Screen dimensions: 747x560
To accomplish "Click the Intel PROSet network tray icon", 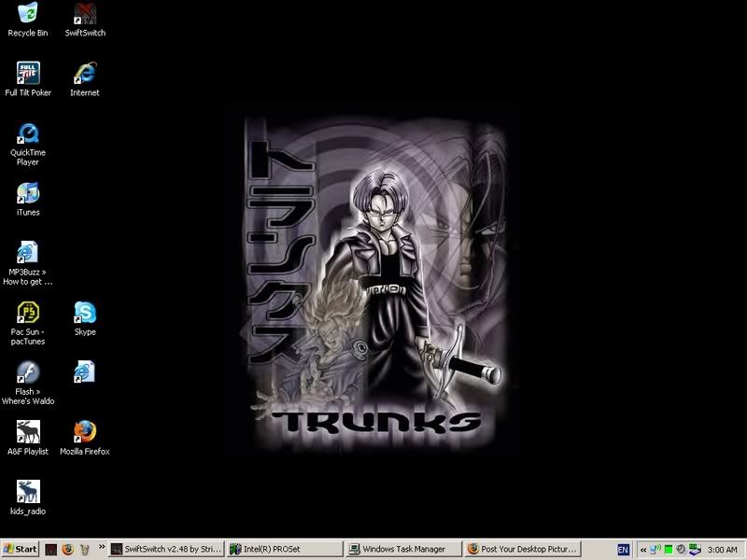I will [x=695, y=550].
